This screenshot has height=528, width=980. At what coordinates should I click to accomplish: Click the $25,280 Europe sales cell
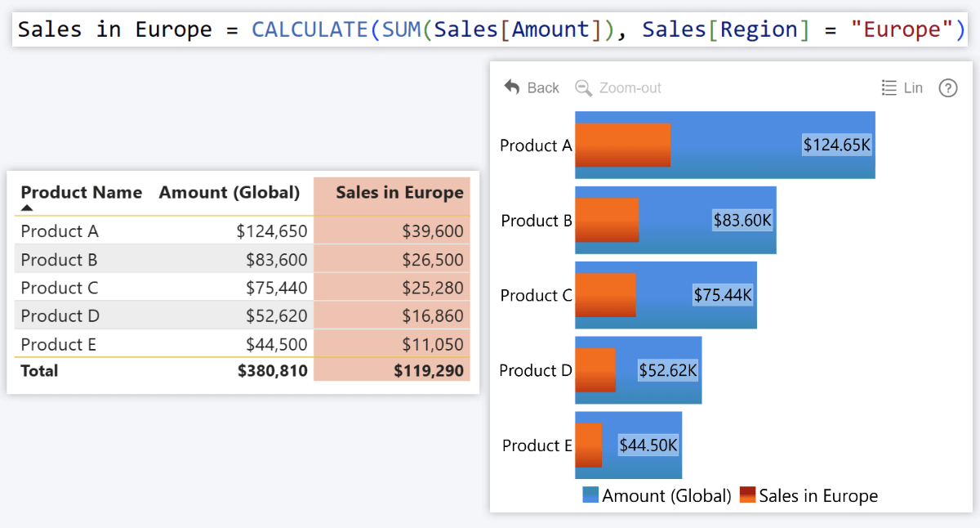433,288
